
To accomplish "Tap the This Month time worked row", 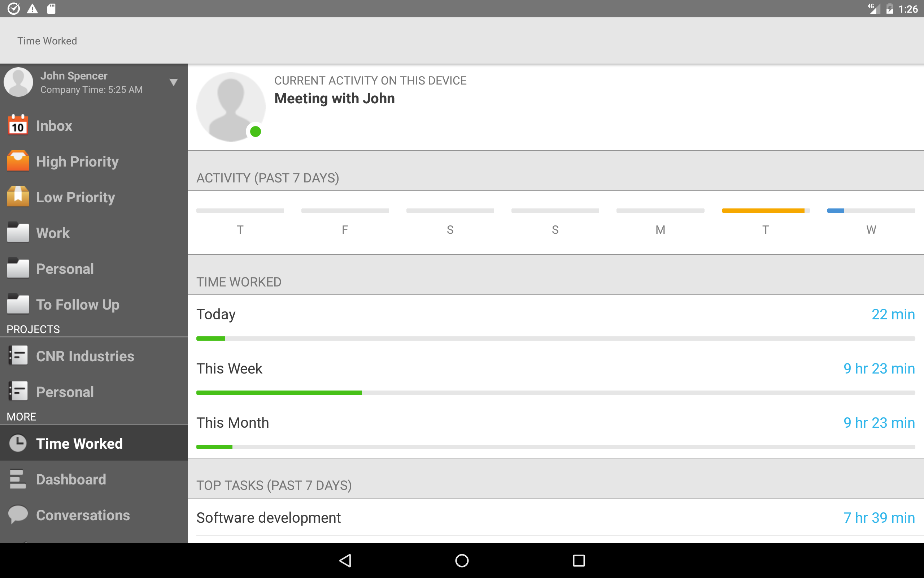I will [555, 431].
